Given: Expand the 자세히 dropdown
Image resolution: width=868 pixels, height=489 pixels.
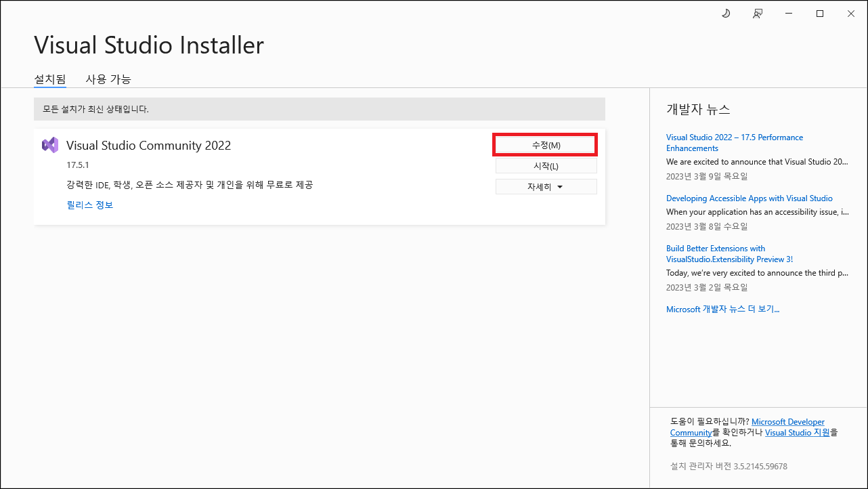Looking at the screenshot, I should point(546,186).
